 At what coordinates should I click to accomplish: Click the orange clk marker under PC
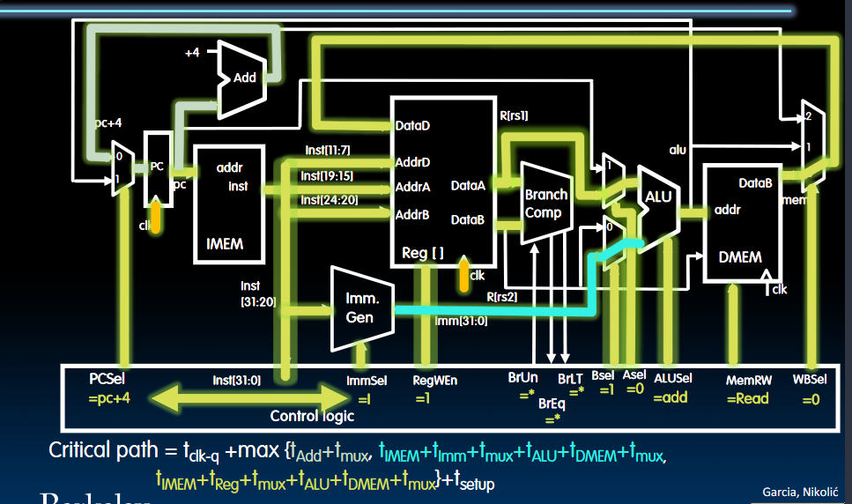pyautogui.click(x=155, y=216)
